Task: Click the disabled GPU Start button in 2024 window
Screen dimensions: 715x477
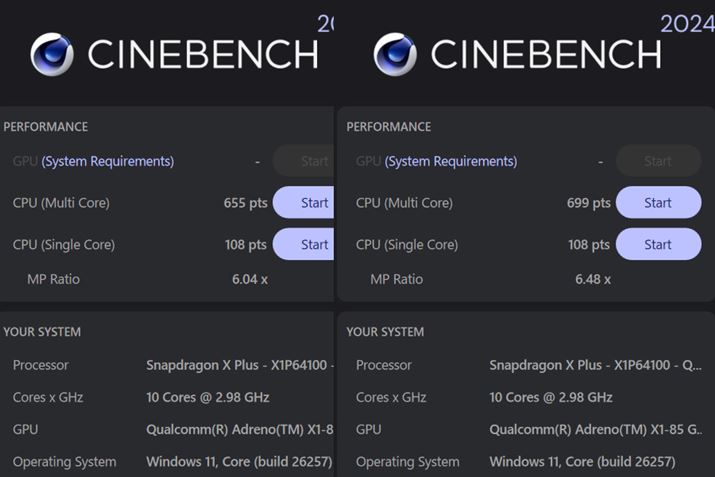Action: [657, 161]
